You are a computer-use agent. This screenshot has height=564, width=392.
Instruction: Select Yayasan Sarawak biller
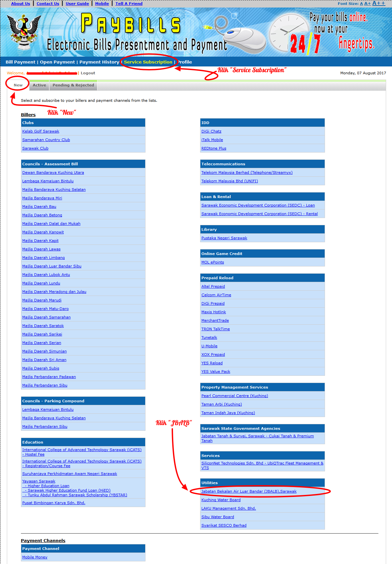(39, 481)
